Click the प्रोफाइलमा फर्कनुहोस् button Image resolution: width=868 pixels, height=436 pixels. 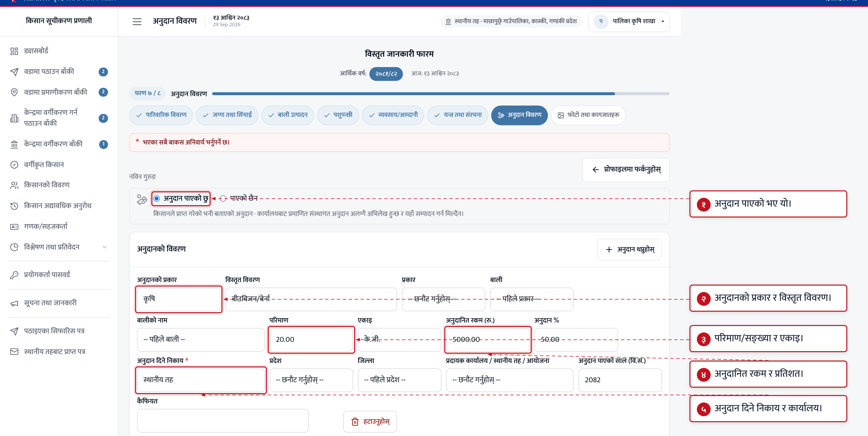pos(626,169)
